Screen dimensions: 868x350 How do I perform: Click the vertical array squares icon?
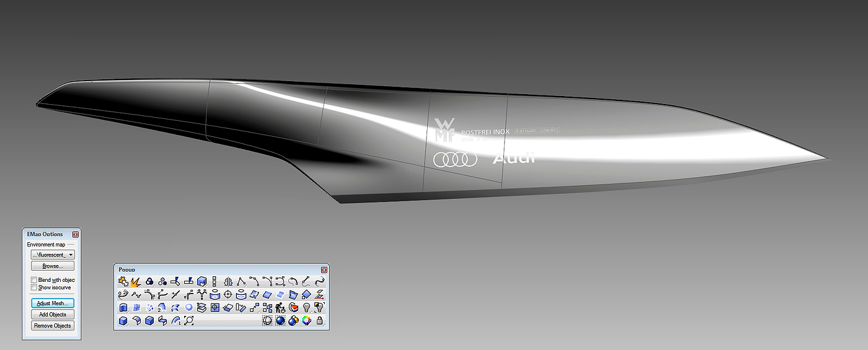click(215, 281)
